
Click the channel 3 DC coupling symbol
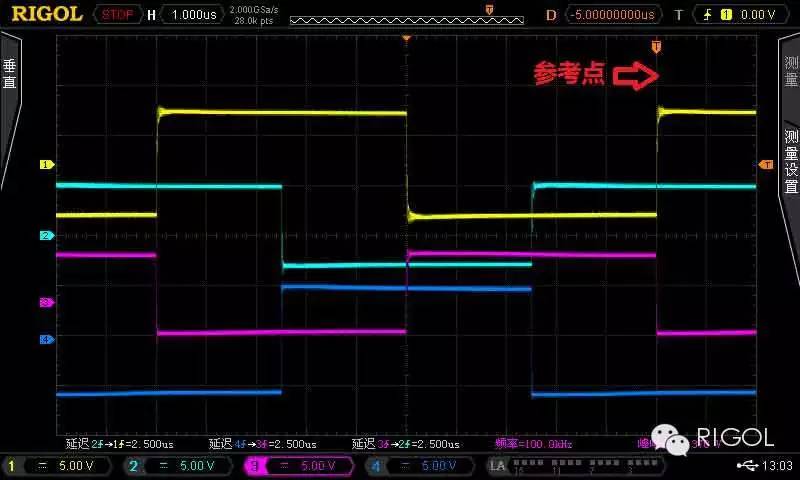284,466
